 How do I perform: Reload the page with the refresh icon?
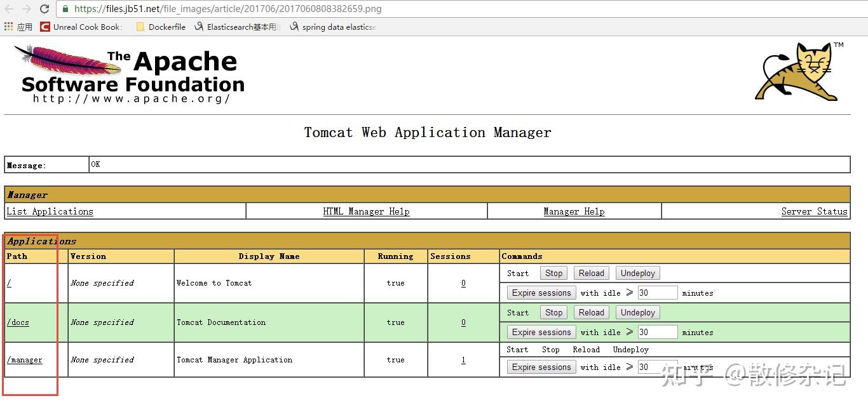pos(44,9)
